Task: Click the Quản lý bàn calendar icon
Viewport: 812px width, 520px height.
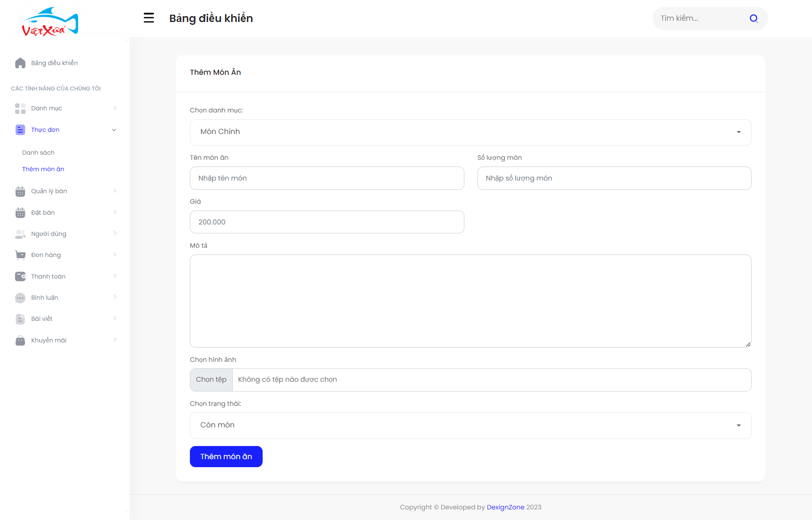Action: (x=19, y=191)
